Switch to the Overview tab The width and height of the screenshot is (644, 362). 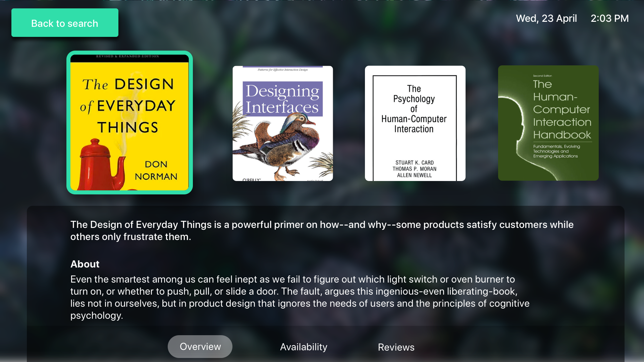point(200,347)
